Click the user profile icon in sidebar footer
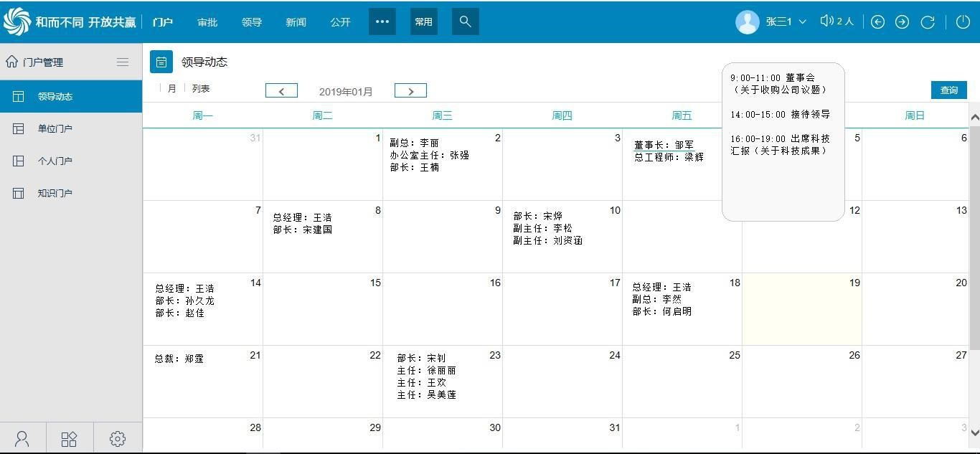The width and height of the screenshot is (980, 454). 22,438
